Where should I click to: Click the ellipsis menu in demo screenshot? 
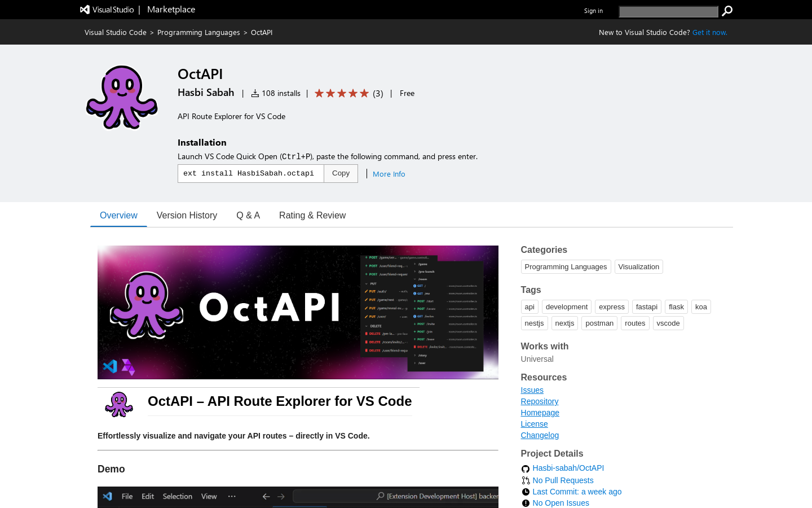232,496
